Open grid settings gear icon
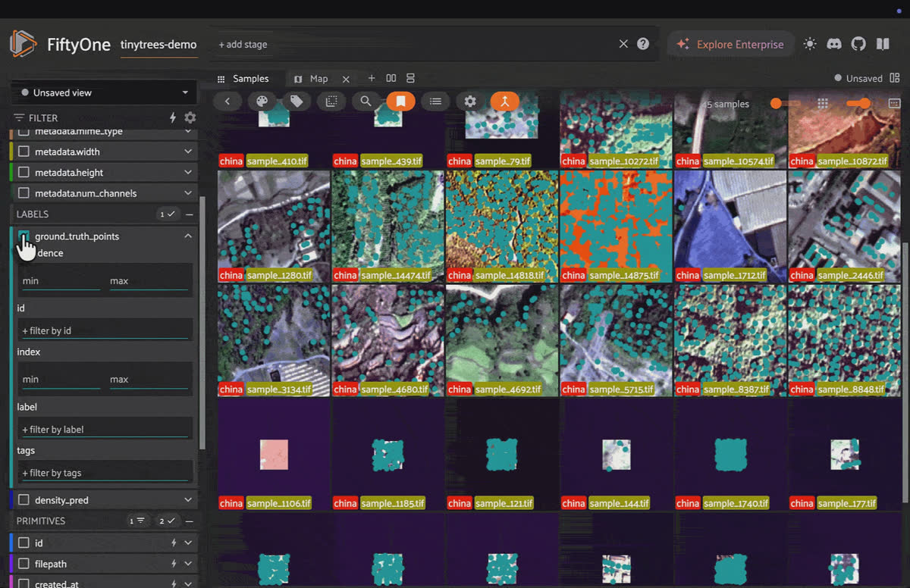This screenshot has width=910, height=588. click(x=470, y=101)
